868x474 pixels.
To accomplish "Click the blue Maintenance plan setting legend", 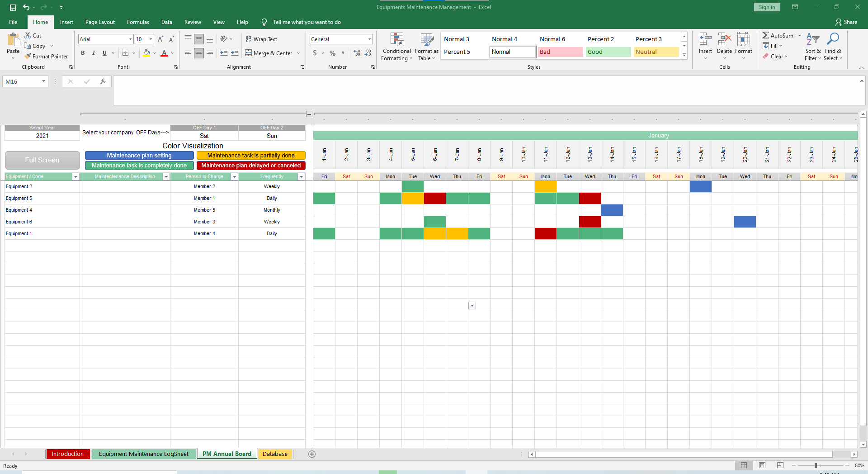I will tap(139, 156).
